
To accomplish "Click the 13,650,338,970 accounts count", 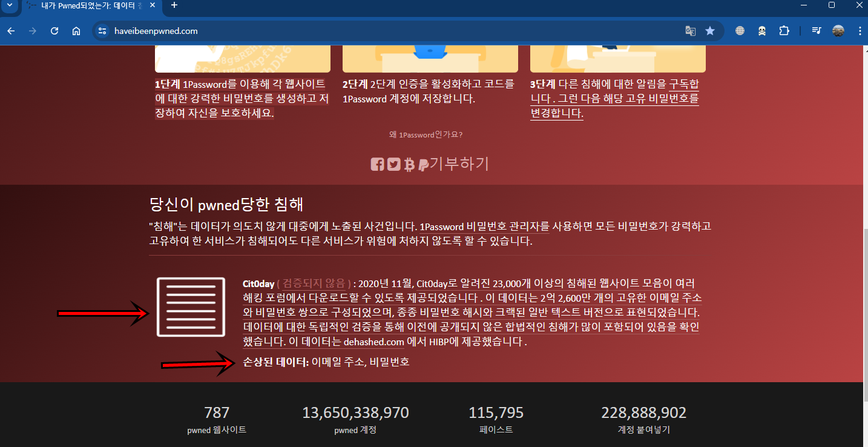I will pyautogui.click(x=355, y=413).
